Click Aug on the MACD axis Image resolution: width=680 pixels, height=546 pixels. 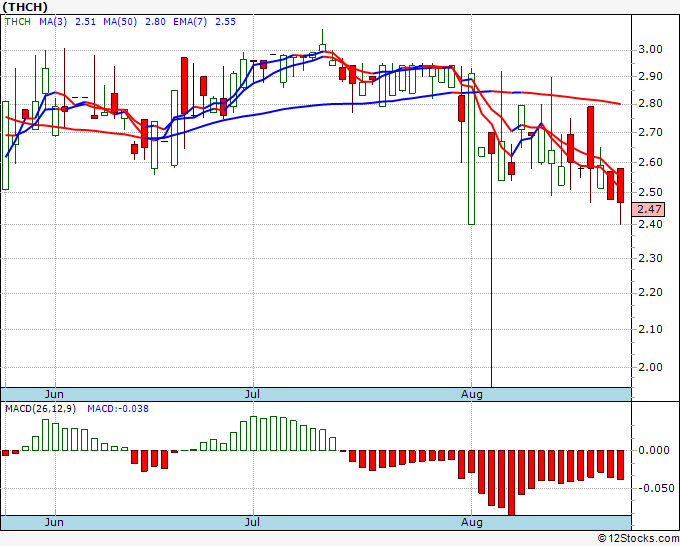point(472,522)
